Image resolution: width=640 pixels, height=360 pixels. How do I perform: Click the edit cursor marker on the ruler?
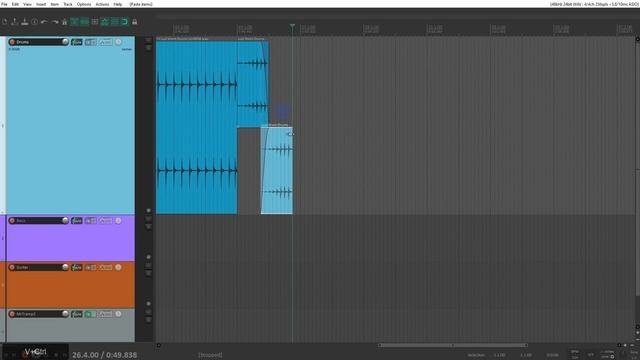(x=292, y=26)
